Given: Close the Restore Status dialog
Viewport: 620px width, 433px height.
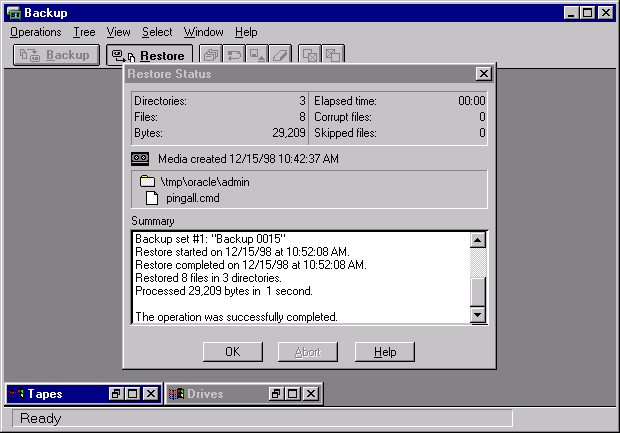Looking at the screenshot, I should click(484, 74).
